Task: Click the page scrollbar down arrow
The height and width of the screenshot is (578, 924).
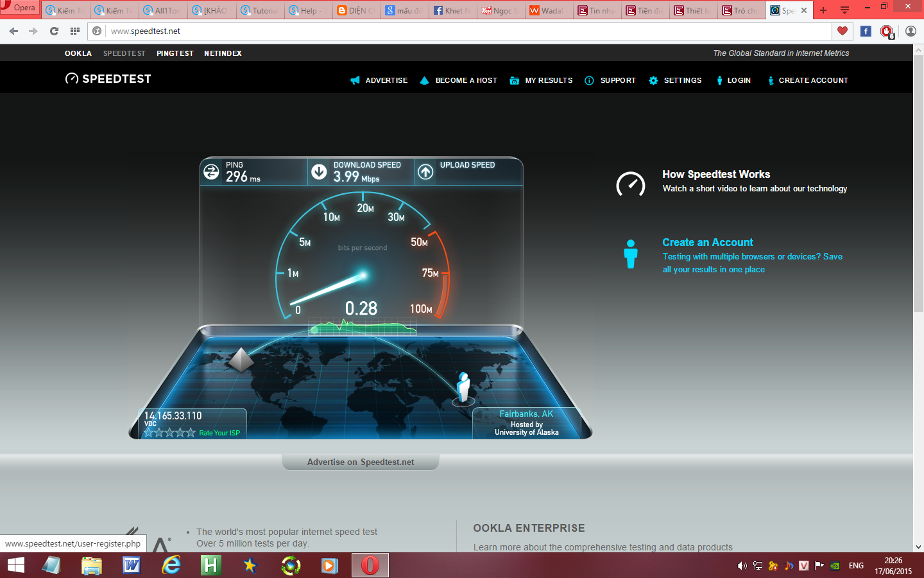Action: click(x=918, y=547)
